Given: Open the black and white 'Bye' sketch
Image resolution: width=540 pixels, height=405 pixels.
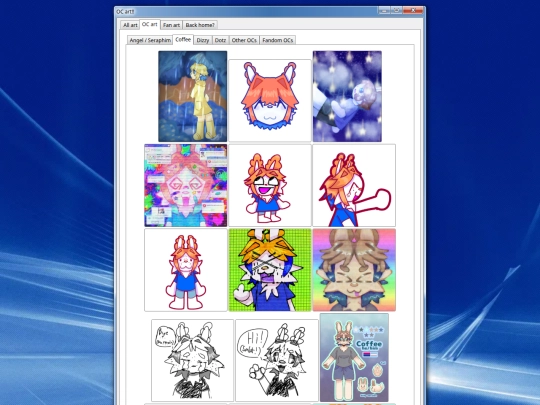Looking at the screenshot, I should click(x=193, y=361).
